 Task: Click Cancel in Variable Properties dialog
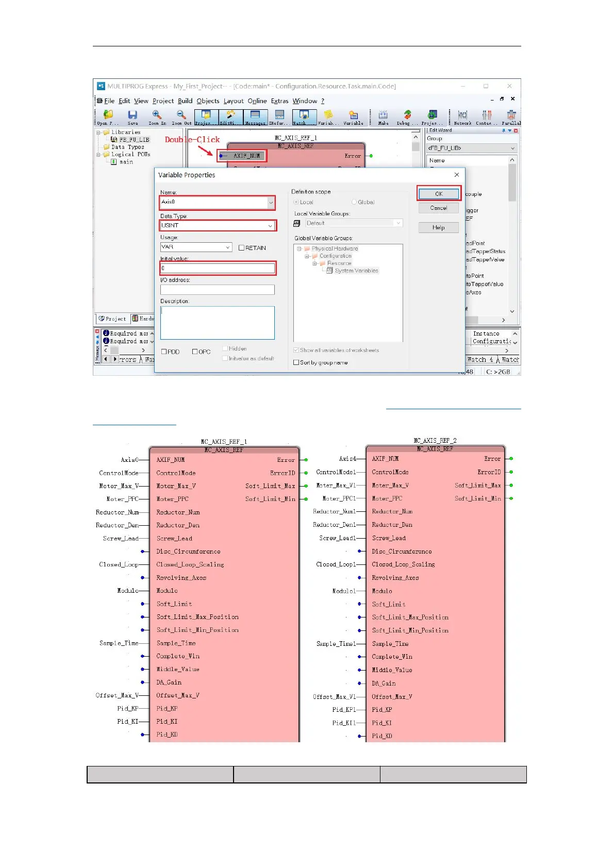pos(439,208)
